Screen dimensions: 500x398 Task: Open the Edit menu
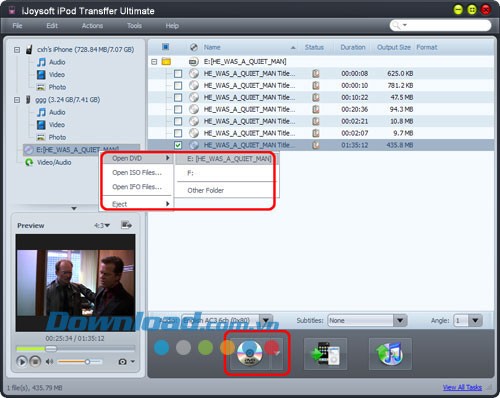click(x=52, y=26)
